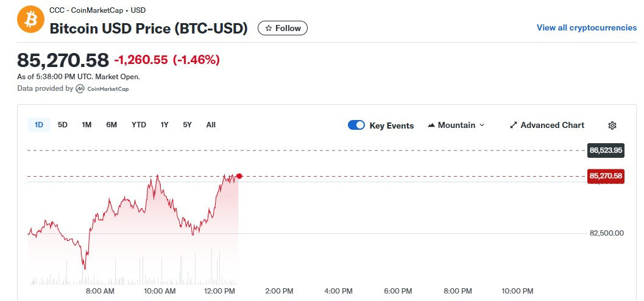Click the 86,523.95 previous close label
This screenshot has width=644, height=301.
coord(606,150)
